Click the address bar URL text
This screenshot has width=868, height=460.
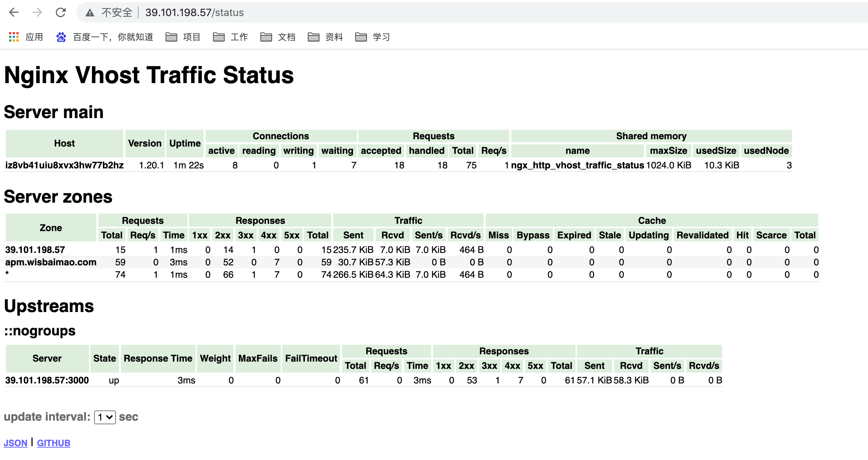pos(194,12)
